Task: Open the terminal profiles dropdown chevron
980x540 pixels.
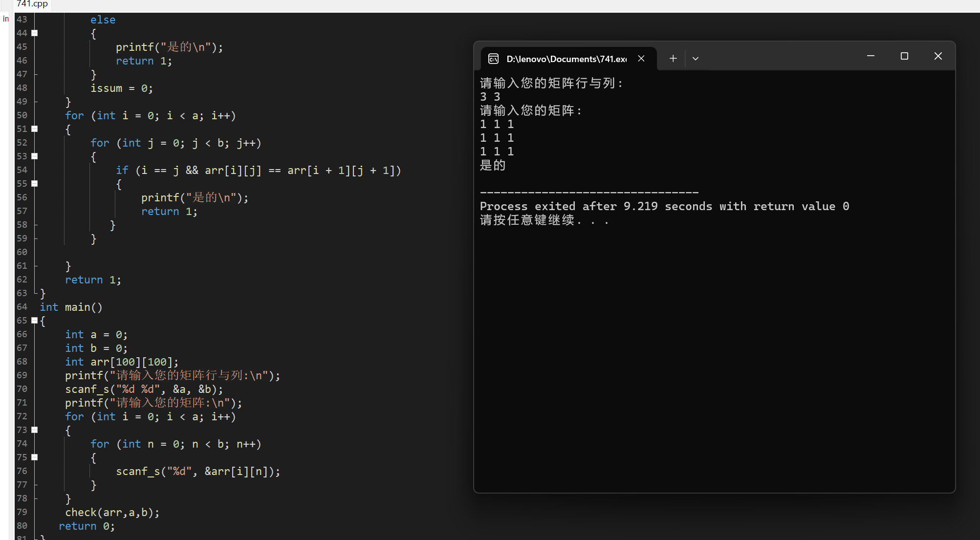Action: (x=696, y=59)
